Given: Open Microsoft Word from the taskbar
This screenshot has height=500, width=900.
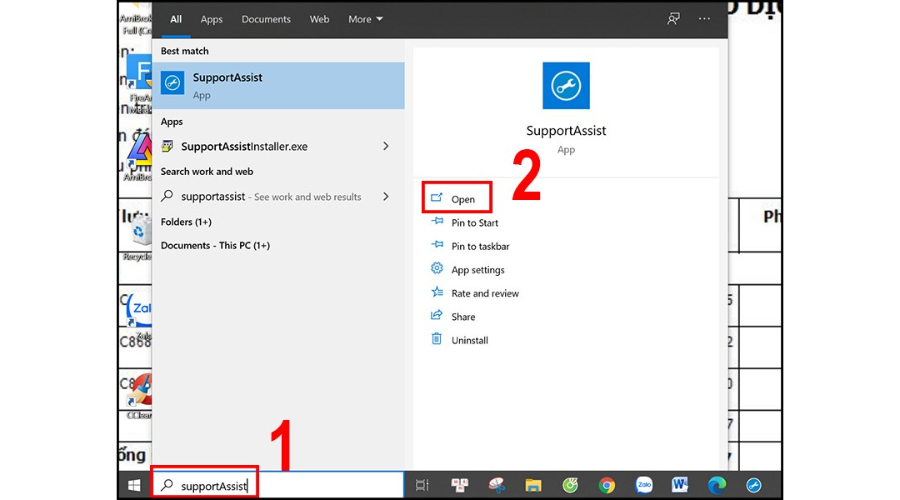Looking at the screenshot, I should click(680, 486).
